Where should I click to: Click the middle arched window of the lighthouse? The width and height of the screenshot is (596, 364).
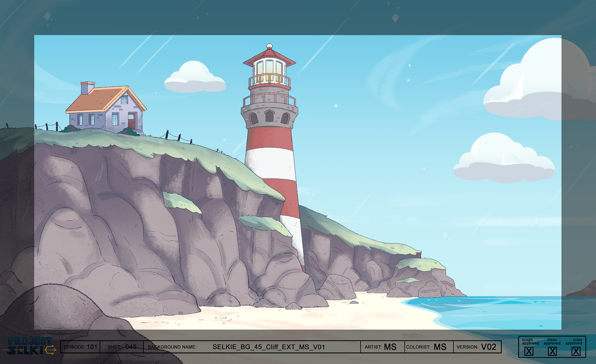coord(269,117)
